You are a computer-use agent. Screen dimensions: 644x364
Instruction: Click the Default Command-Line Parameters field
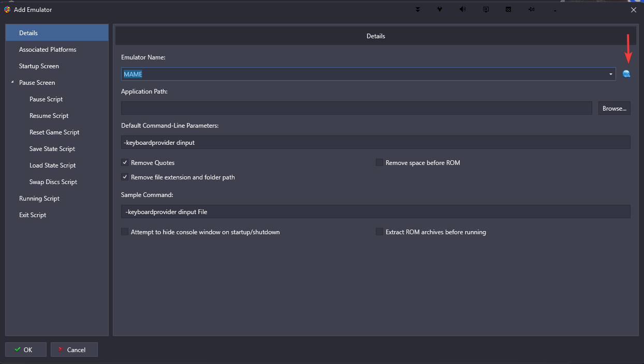pyautogui.click(x=376, y=142)
